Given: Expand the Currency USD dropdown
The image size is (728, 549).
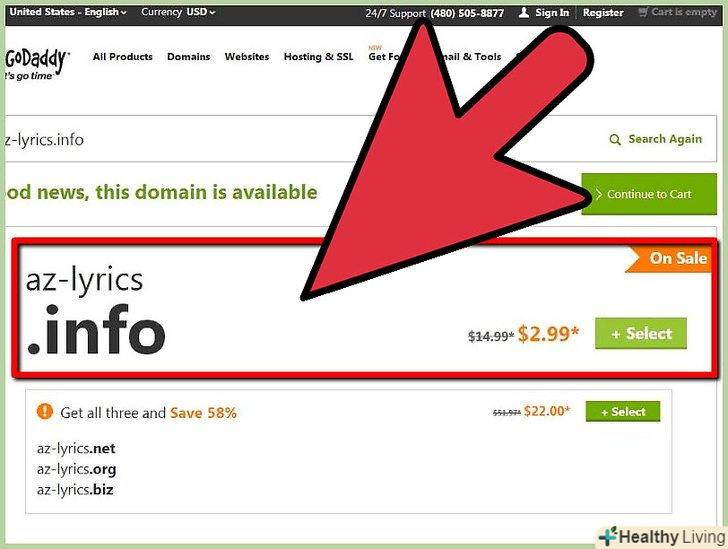Looking at the screenshot, I should (x=178, y=12).
